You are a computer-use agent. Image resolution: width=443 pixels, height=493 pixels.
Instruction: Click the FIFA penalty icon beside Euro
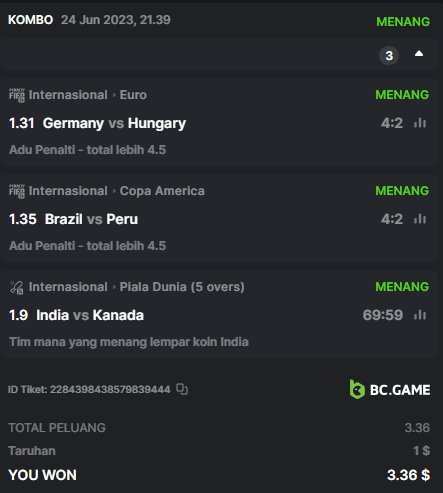[17, 95]
